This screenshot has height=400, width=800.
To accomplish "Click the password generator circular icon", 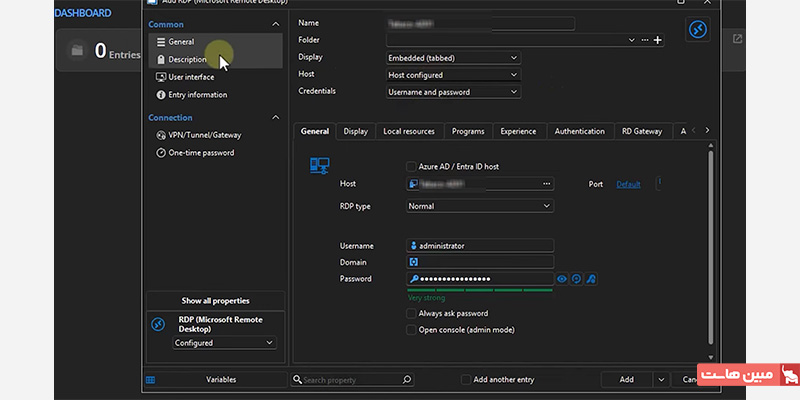I will click(x=577, y=279).
